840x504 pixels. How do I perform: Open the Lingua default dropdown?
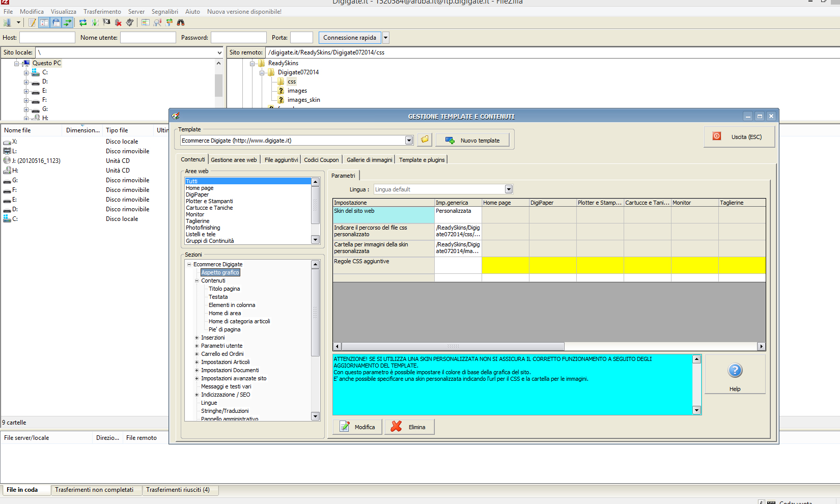click(509, 189)
